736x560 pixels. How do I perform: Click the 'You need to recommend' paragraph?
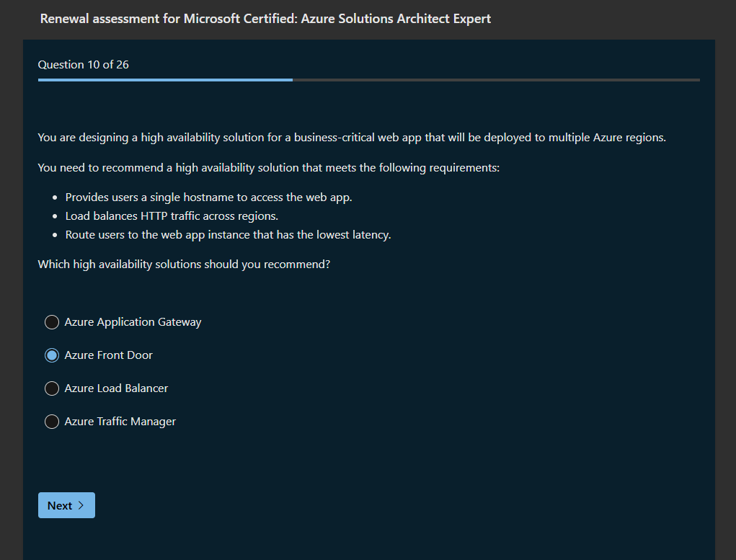click(268, 168)
